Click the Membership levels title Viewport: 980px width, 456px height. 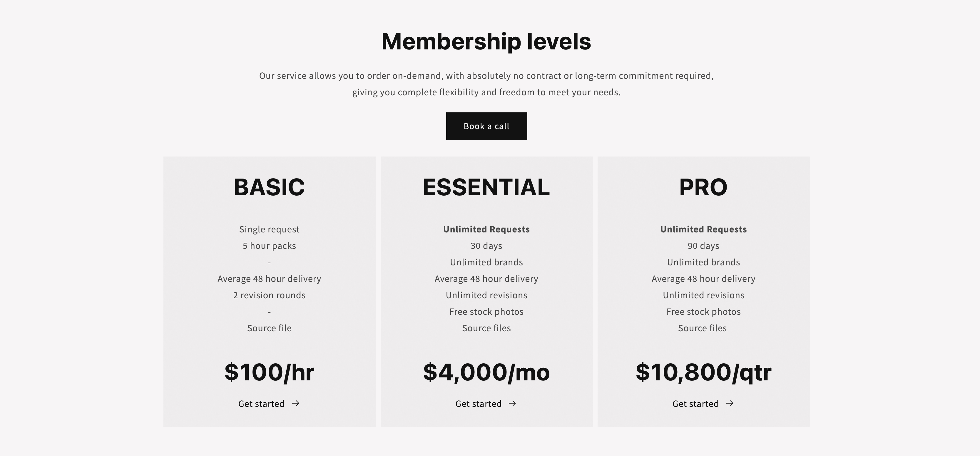pos(486,41)
